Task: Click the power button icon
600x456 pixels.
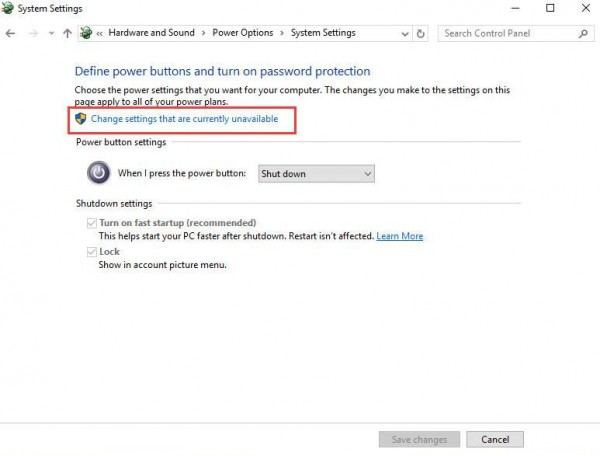Action: (x=98, y=173)
